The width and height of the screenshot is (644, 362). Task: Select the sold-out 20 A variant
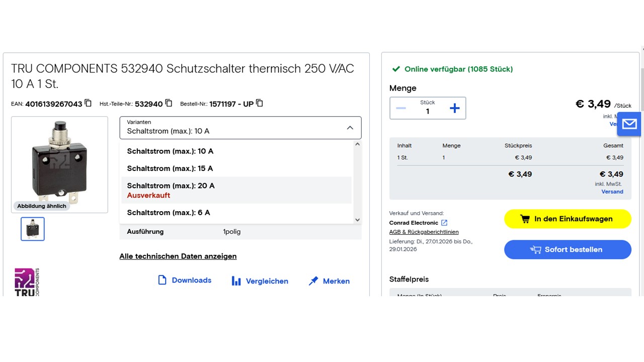(171, 190)
